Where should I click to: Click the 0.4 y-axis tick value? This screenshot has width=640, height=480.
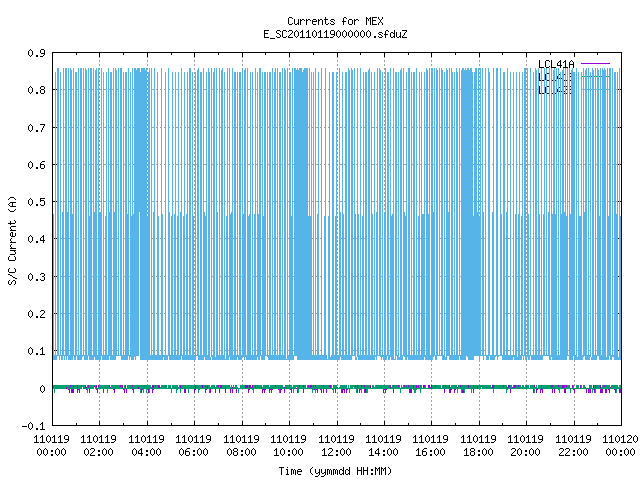pyautogui.click(x=36, y=239)
